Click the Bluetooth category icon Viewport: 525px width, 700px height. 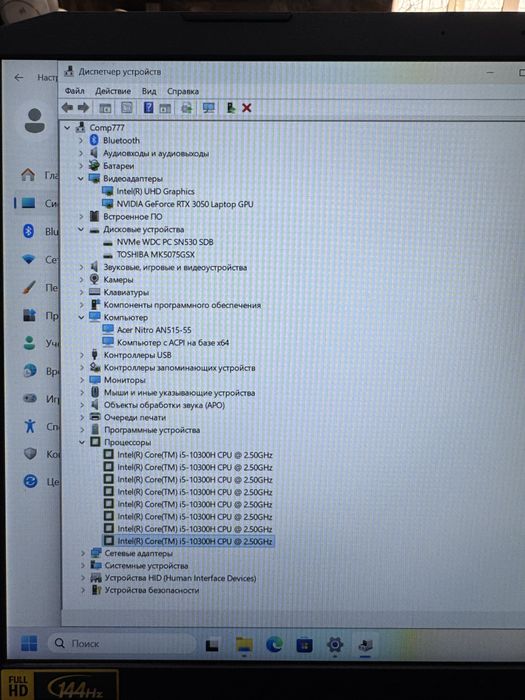94,140
